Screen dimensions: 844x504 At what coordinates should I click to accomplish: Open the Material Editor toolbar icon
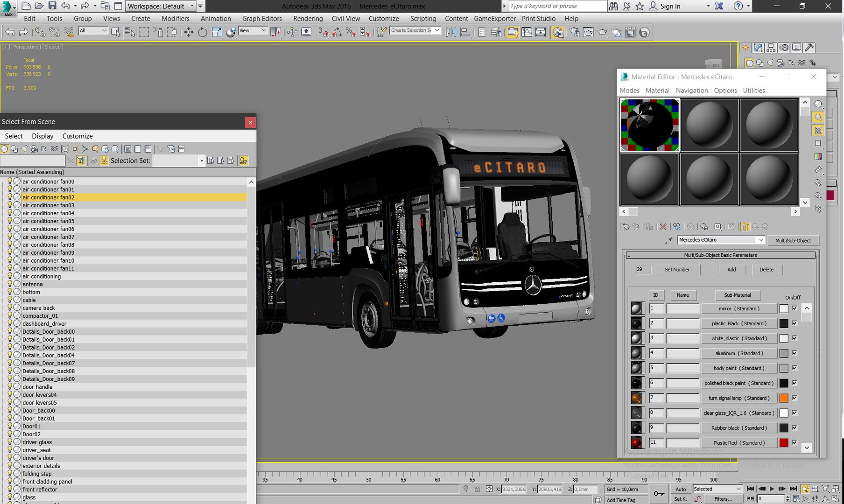click(x=557, y=32)
